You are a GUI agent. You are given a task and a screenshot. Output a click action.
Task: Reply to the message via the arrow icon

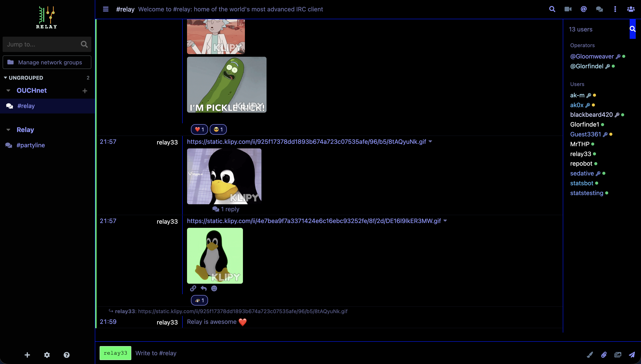[203, 288]
